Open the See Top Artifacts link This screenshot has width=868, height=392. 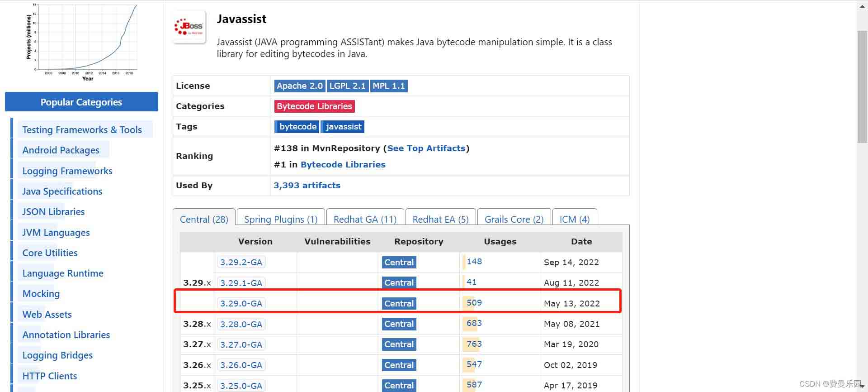point(426,148)
